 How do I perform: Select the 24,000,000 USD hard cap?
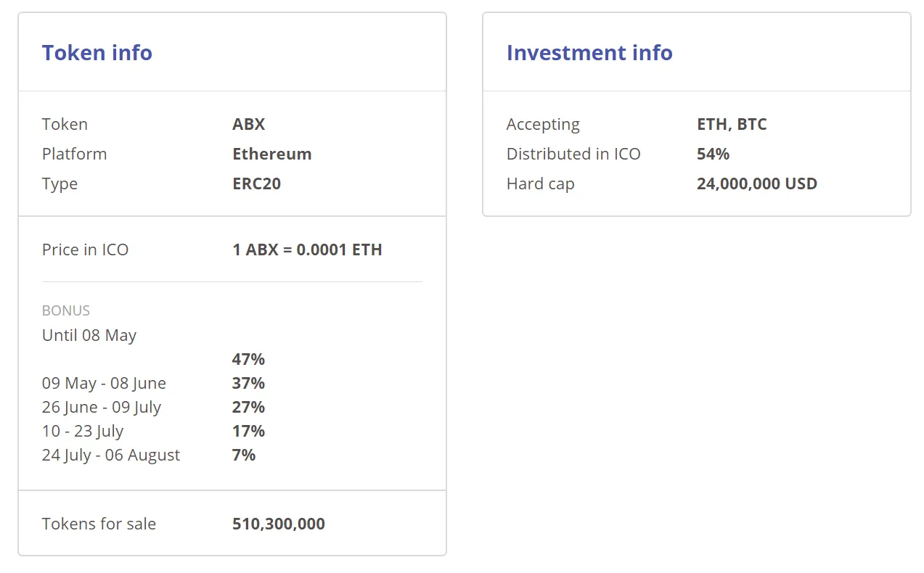click(x=757, y=184)
